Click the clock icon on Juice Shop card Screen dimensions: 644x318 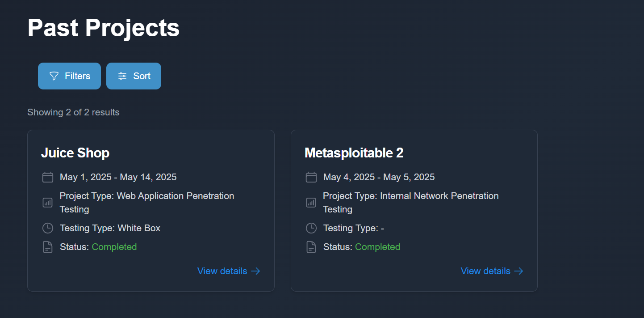pyautogui.click(x=48, y=228)
